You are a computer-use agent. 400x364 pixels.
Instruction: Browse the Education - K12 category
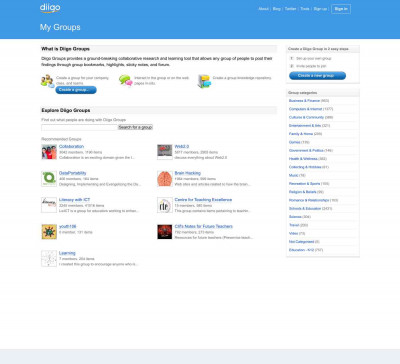coord(301,250)
